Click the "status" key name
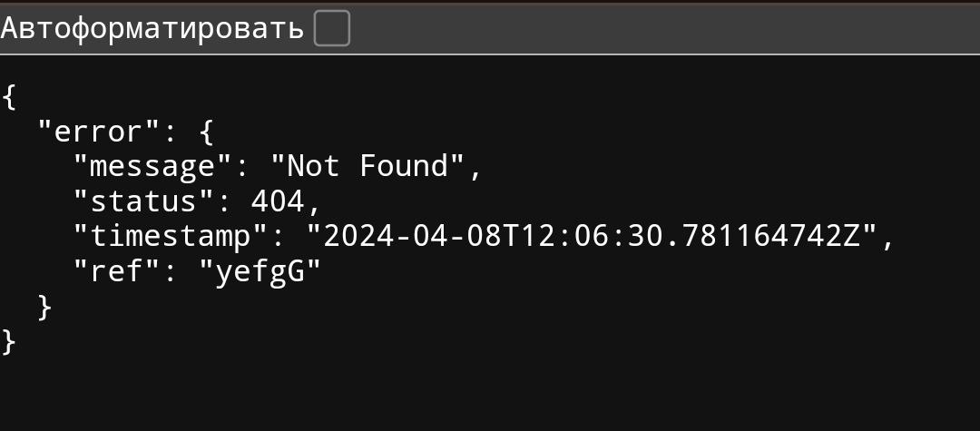 click(x=143, y=201)
